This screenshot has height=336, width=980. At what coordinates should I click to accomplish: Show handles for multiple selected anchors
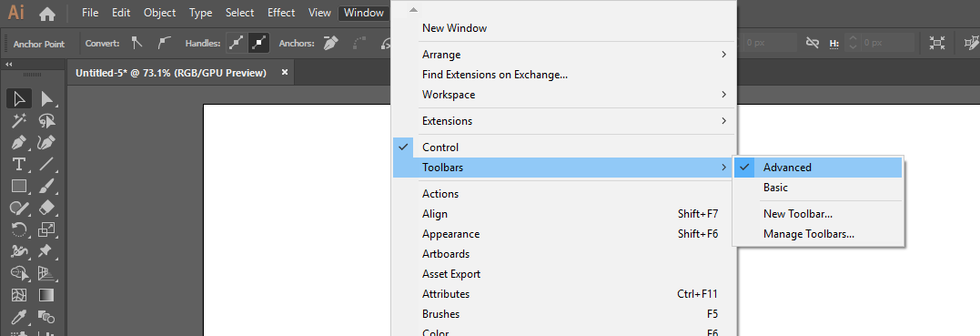[236, 43]
